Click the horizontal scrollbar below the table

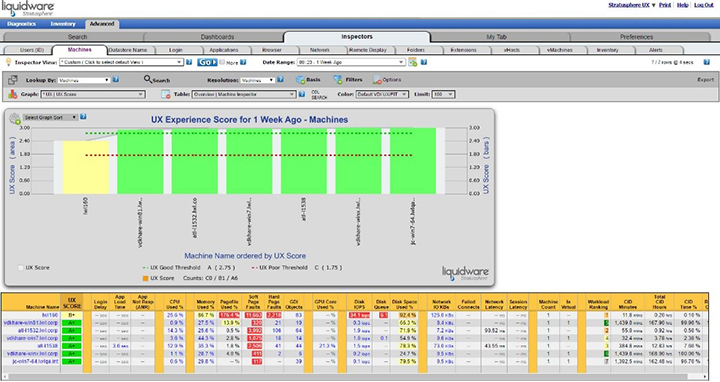(354, 377)
